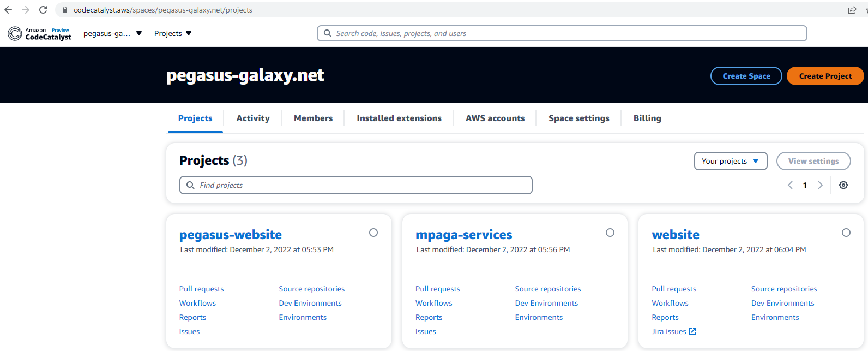Click the external link icon beside Jira issues
868x351 pixels.
coord(692,331)
